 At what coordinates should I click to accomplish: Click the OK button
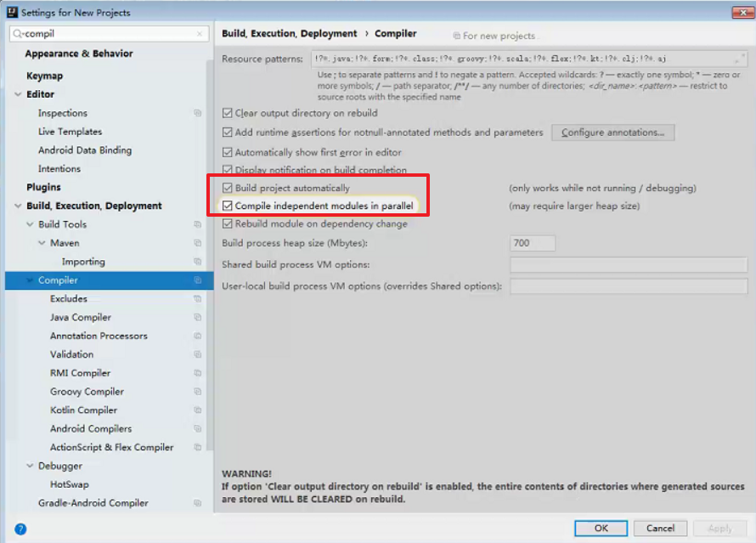point(601,528)
